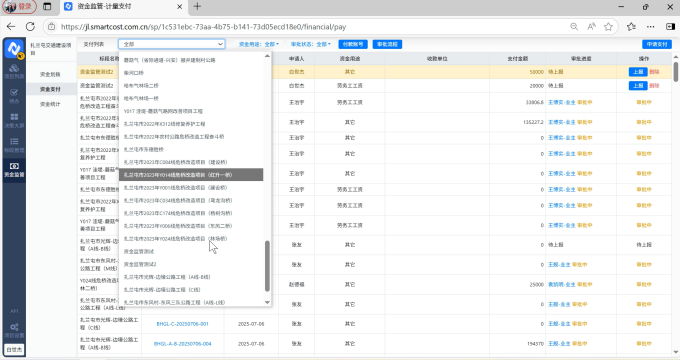
Task: Click the blue app logo icon
Action: 14,49
